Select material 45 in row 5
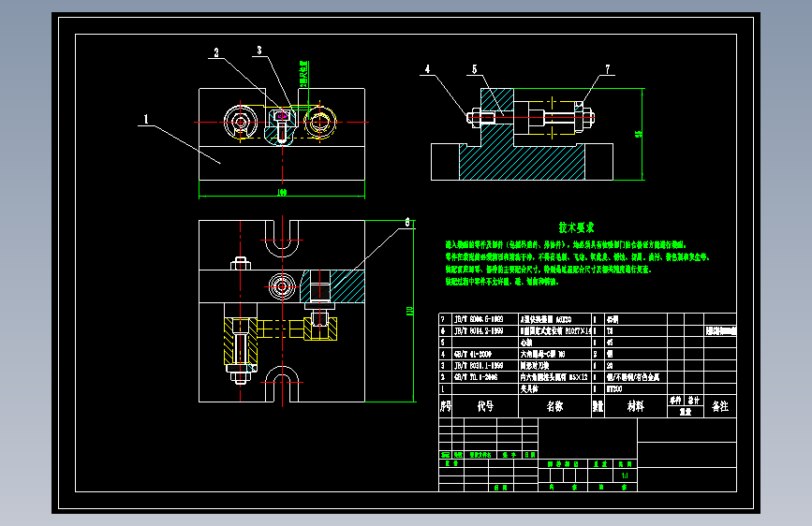812x526 pixels. pyautogui.click(x=610, y=343)
